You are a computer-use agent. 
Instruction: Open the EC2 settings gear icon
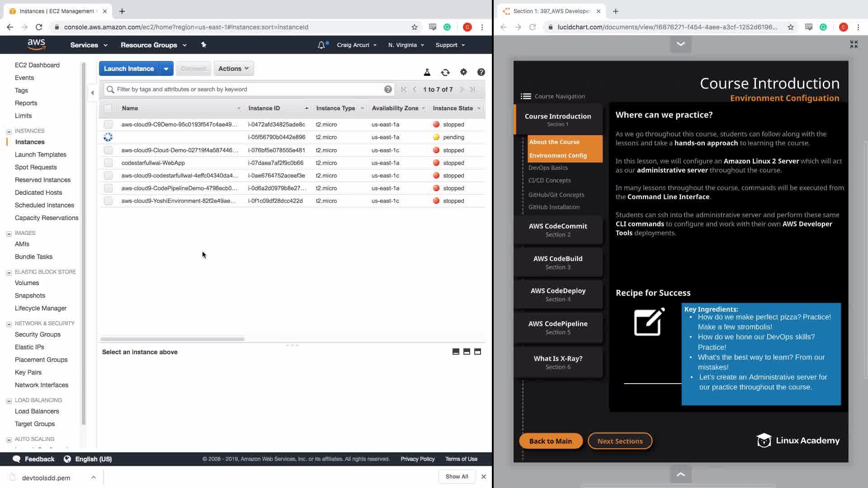coord(463,72)
